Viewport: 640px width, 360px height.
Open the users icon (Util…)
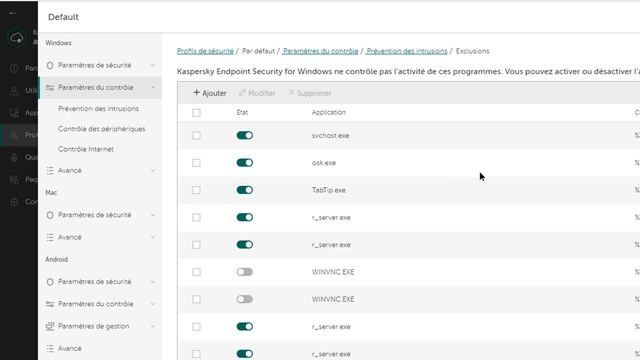point(14,91)
